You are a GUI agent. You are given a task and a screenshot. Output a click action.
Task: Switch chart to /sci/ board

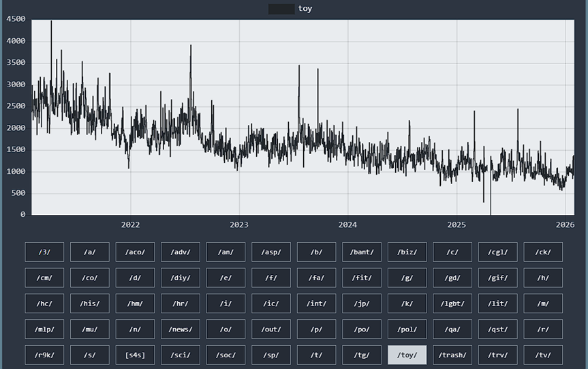181,355
